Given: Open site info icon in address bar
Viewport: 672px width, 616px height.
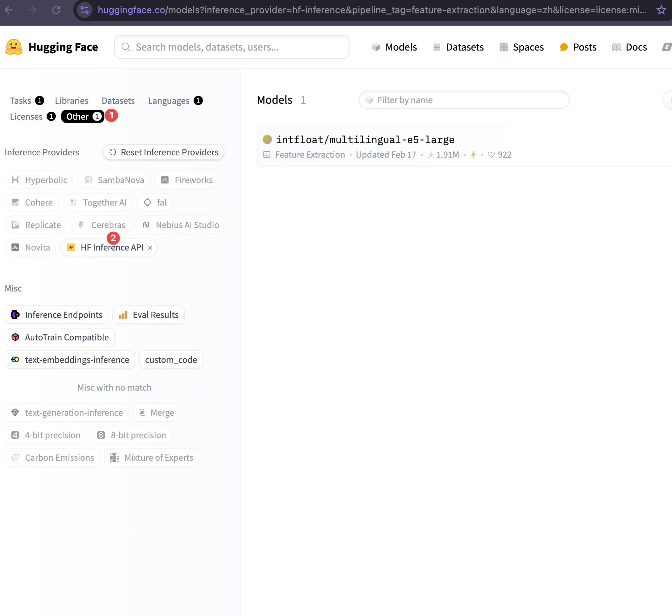Looking at the screenshot, I should pyautogui.click(x=85, y=10).
